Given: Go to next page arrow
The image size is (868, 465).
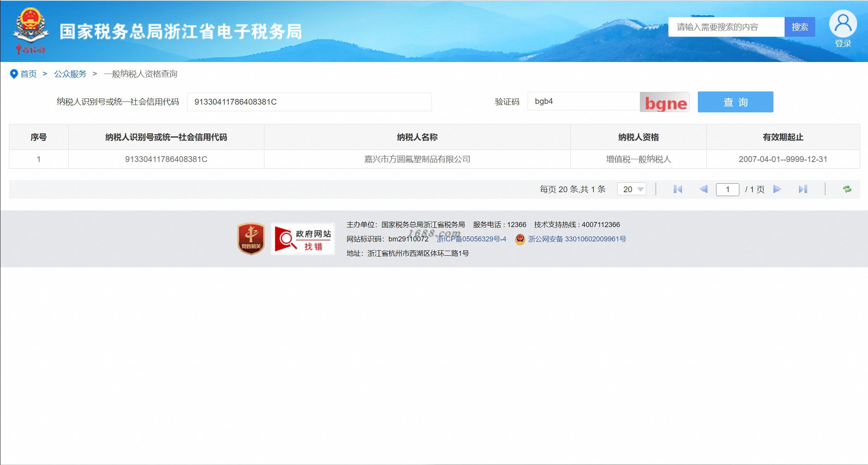Looking at the screenshot, I should [x=777, y=189].
